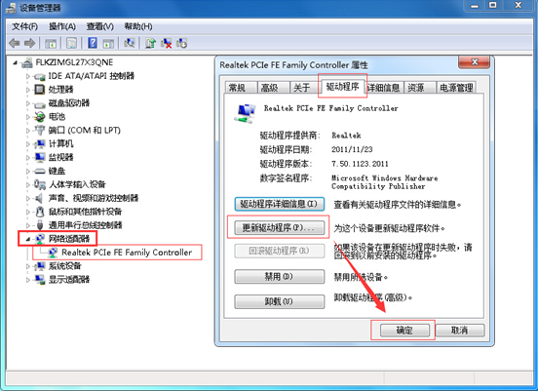Click the network adapter icon in properties dialog
Screen dimensions: 538x392
click(245, 113)
